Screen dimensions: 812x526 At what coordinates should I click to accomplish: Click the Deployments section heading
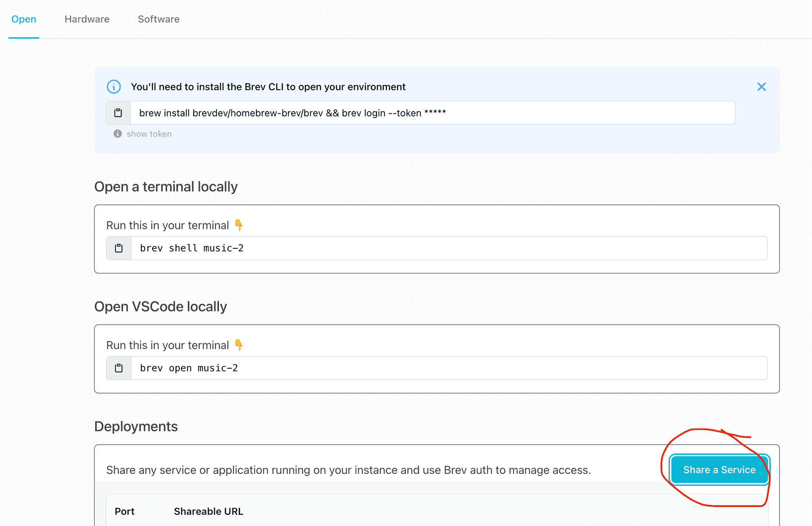[x=136, y=426]
